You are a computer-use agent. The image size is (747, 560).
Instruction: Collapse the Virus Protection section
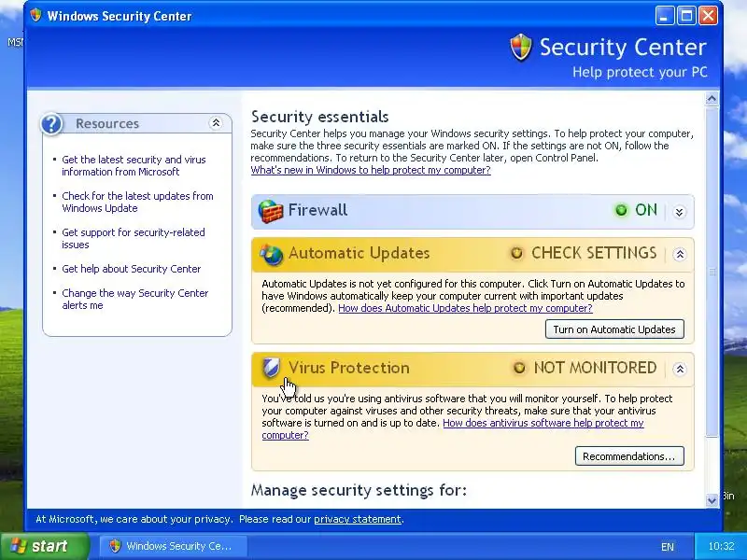(x=680, y=369)
